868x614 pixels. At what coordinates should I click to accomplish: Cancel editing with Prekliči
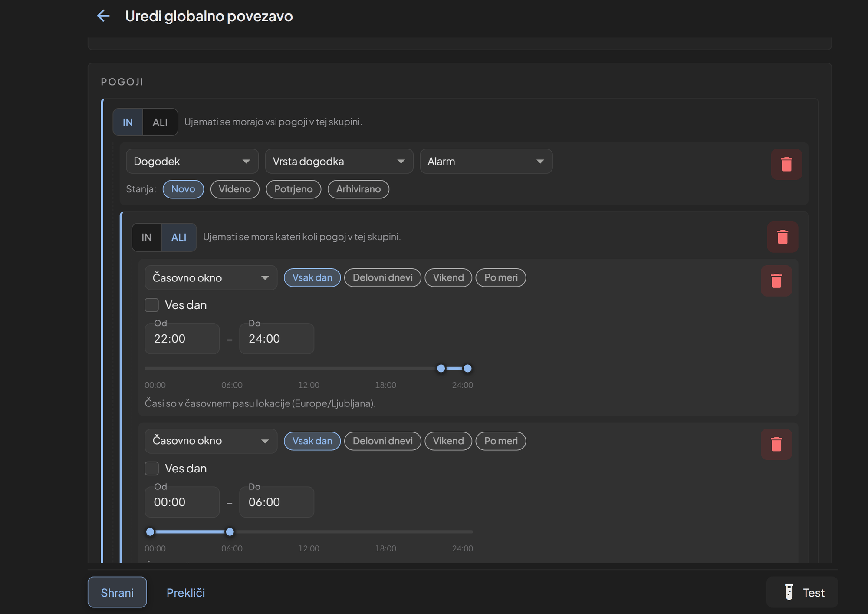[186, 592]
